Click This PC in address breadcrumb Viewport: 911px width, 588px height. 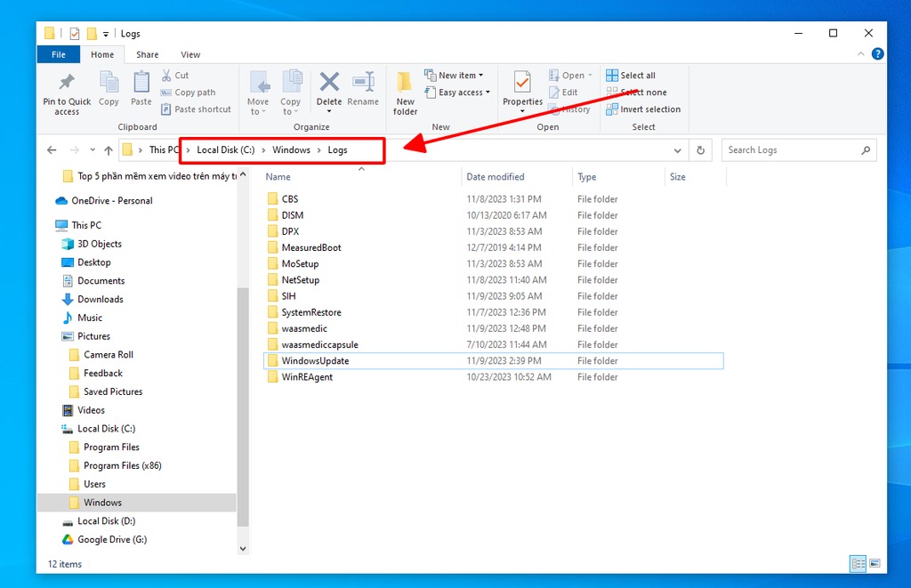[x=164, y=150]
